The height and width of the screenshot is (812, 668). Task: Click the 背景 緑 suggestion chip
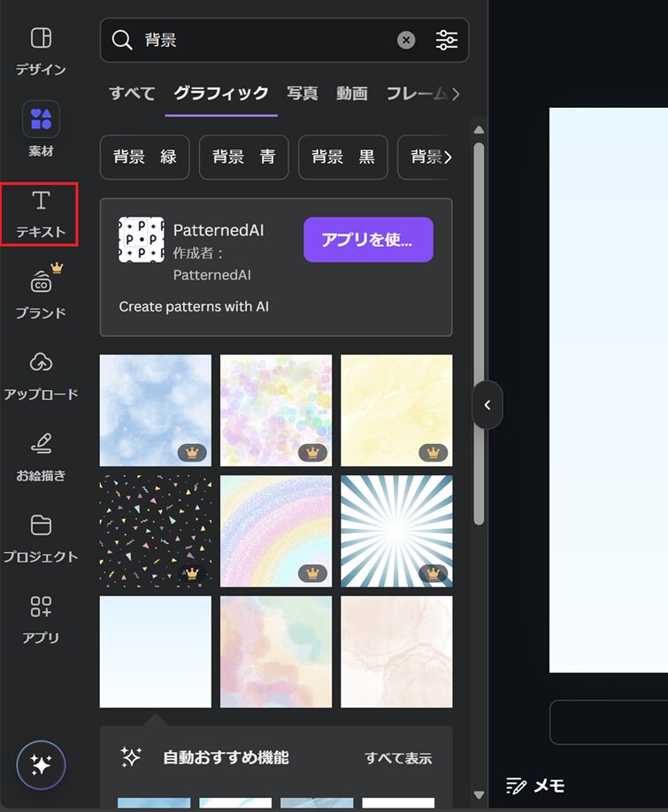point(145,157)
